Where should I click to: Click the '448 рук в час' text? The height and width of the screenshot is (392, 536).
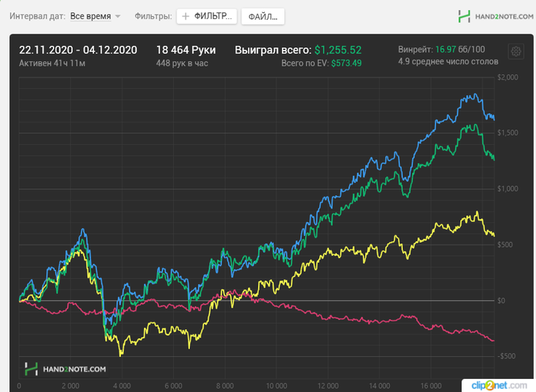(182, 64)
